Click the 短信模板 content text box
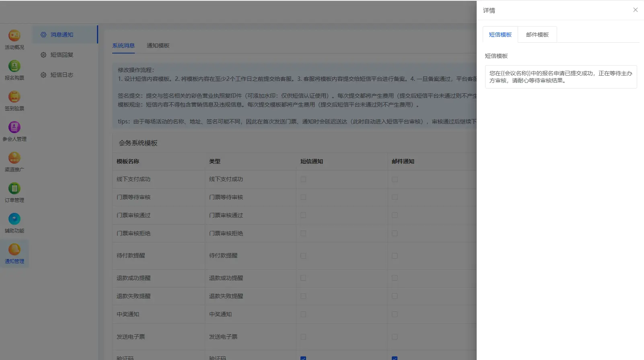Viewport: 644px width, 360px height. [x=561, y=77]
